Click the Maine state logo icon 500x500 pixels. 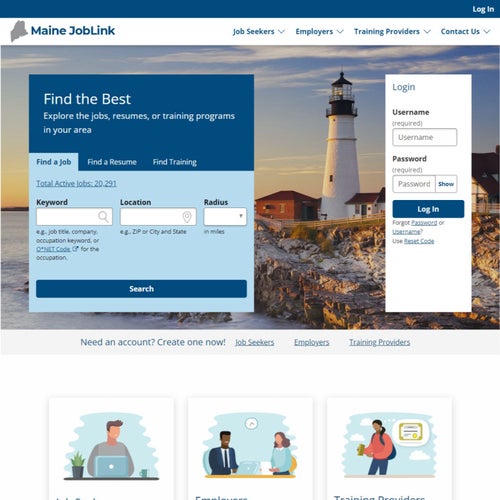[x=19, y=31]
